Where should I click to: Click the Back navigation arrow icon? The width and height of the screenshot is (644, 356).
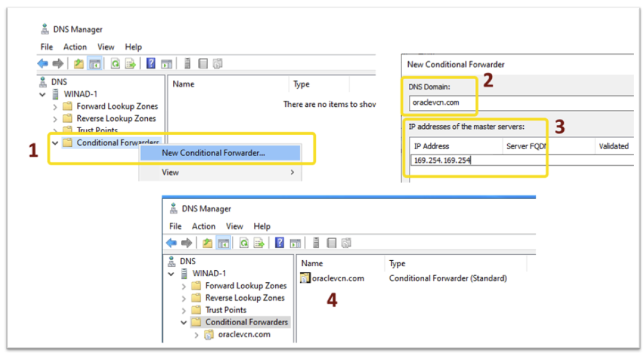pos(42,63)
